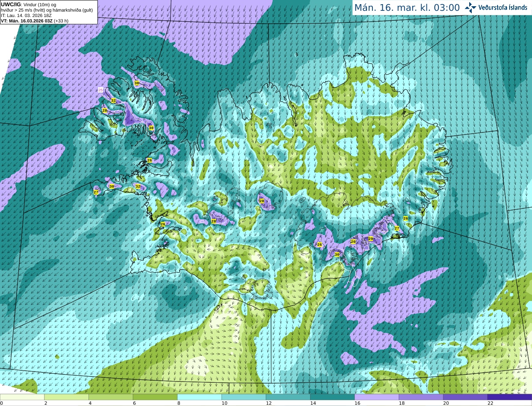Click the '2' tick label on the color scale
This screenshot has width=532, height=406.
[46, 403]
